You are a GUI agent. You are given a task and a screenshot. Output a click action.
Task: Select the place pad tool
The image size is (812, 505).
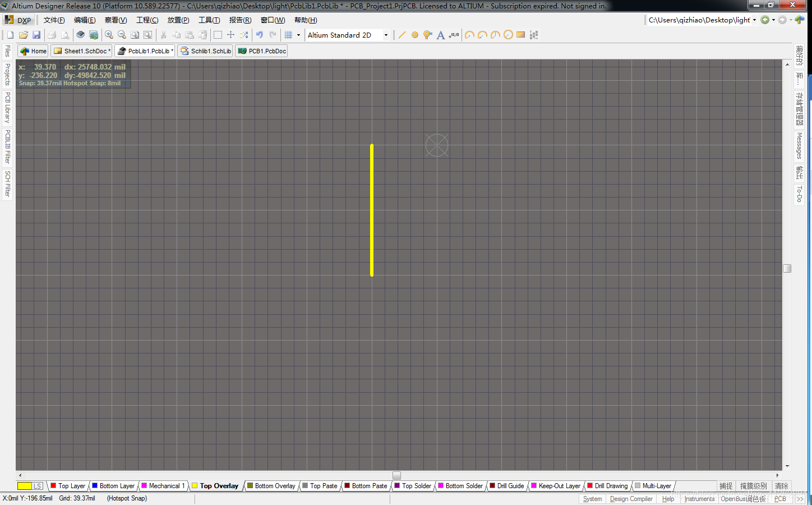pyautogui.click(x=415, y=35)
